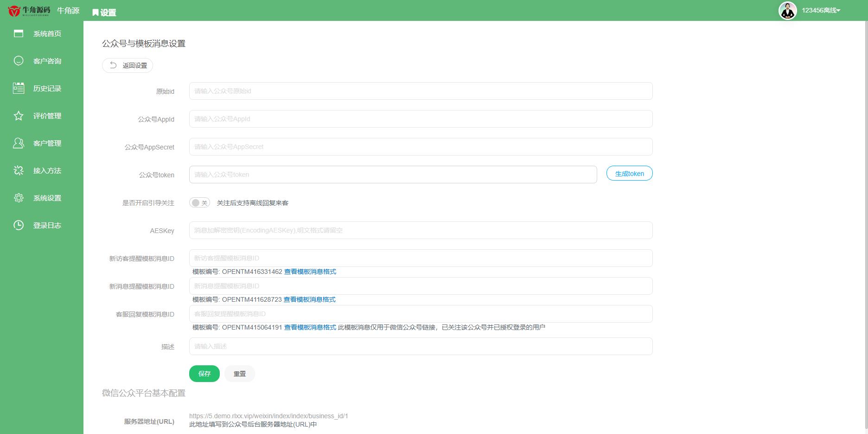
Task: Click the server URL https://5.demo.rlxx.vip text
Action: [x=268, y=416]
